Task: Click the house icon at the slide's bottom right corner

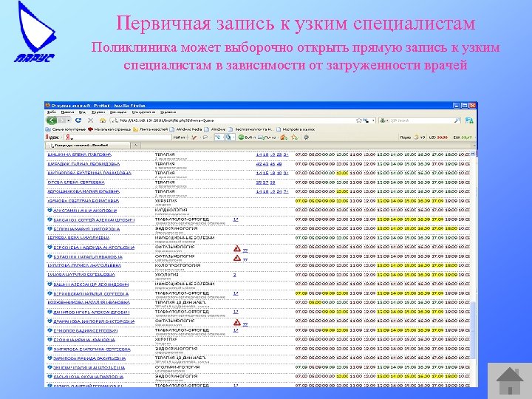Action: click(x=510, y=381)
